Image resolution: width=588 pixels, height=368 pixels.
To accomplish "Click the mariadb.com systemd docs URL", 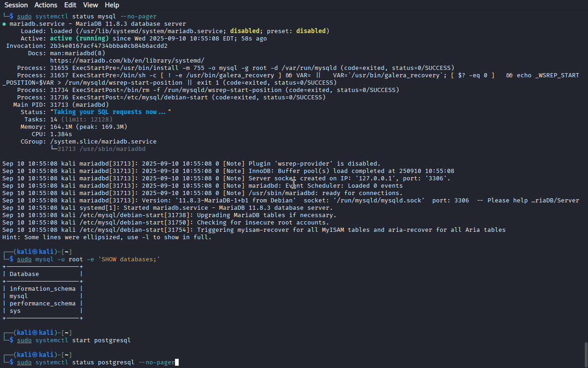I will click(x=127, y=61).
